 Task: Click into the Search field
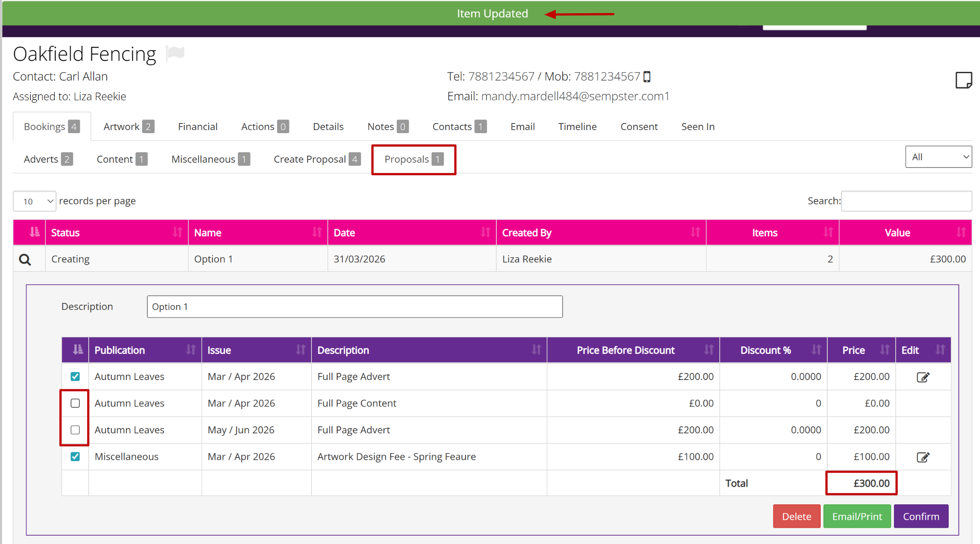(906, 201)
